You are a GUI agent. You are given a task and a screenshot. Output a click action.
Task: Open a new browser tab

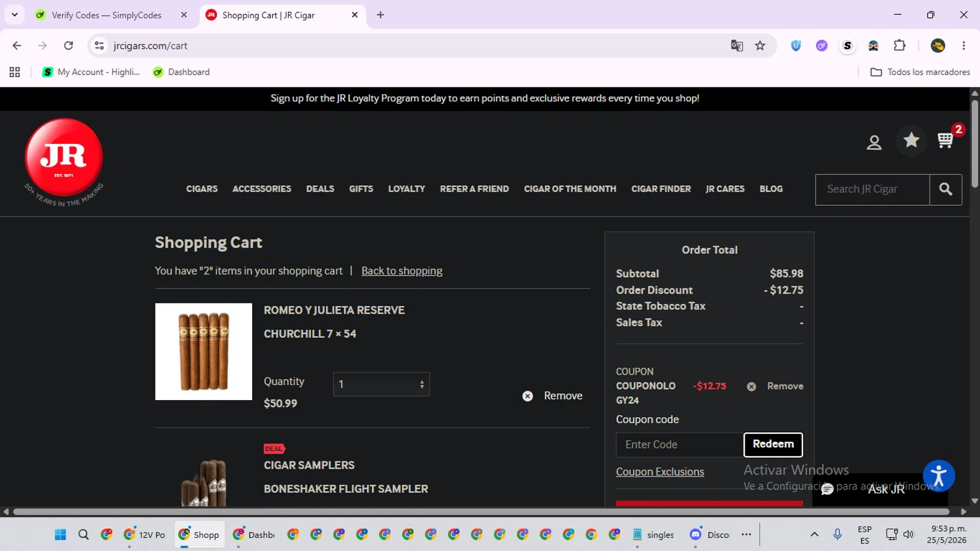(380, 15)
